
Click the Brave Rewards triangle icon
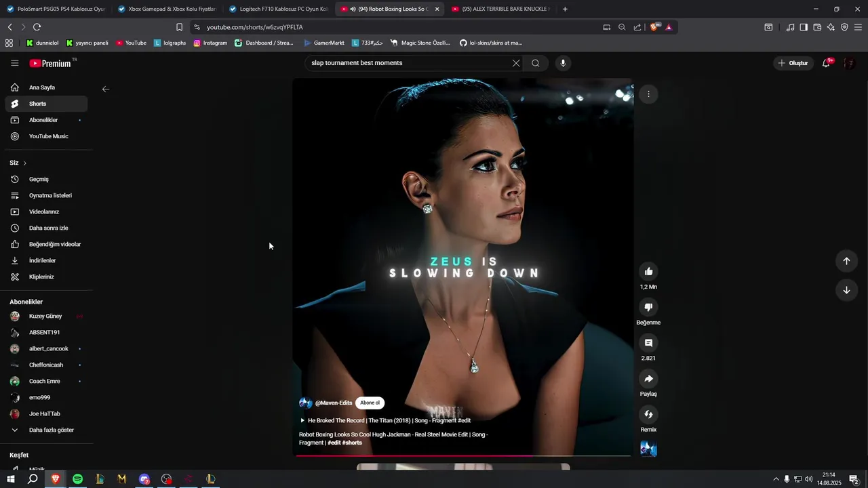pos(669,27)
